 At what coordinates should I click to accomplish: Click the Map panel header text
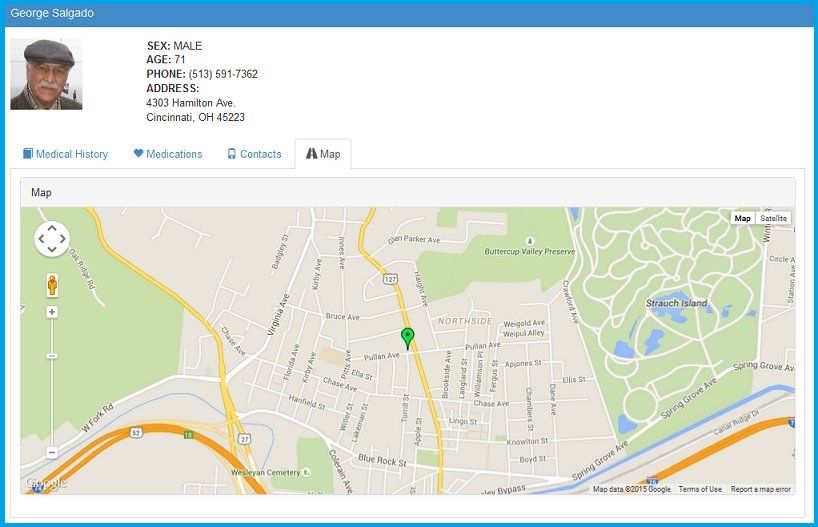coord(41,193)
